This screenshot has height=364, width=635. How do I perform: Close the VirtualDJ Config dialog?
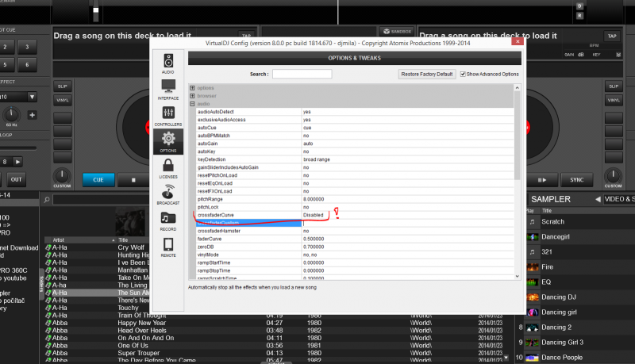click(x=518, y=41)
